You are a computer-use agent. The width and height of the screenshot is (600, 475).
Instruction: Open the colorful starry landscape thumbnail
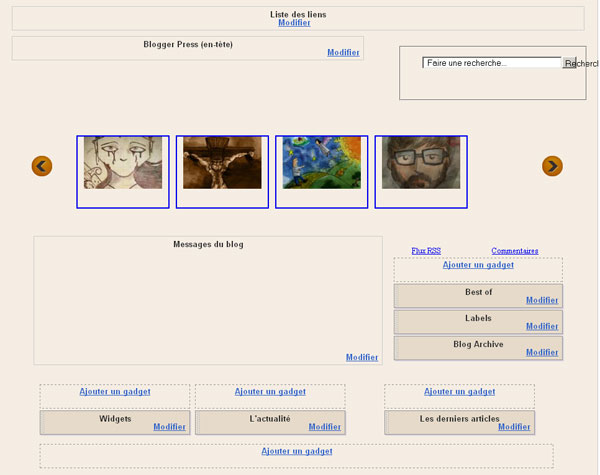(322, 172)
